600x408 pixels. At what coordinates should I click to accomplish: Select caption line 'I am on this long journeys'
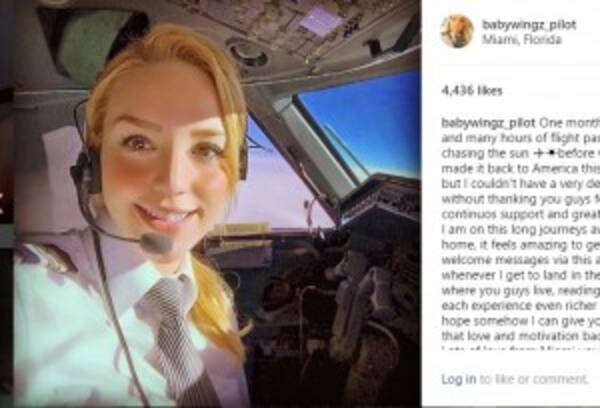521,229
